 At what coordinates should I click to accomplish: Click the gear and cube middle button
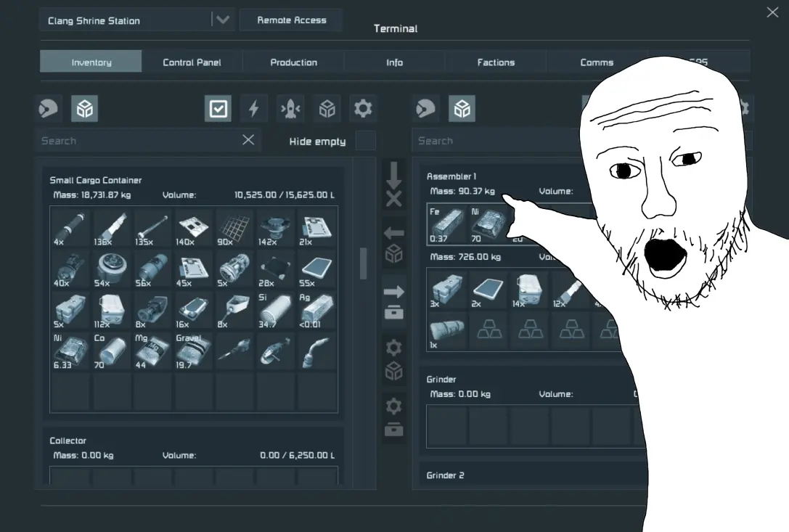[x=394, y=361]
